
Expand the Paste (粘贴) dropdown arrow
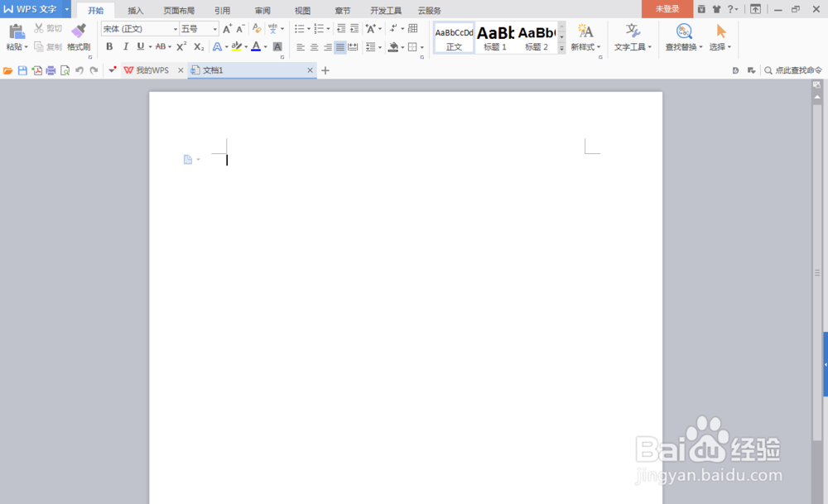coord(26,47)
